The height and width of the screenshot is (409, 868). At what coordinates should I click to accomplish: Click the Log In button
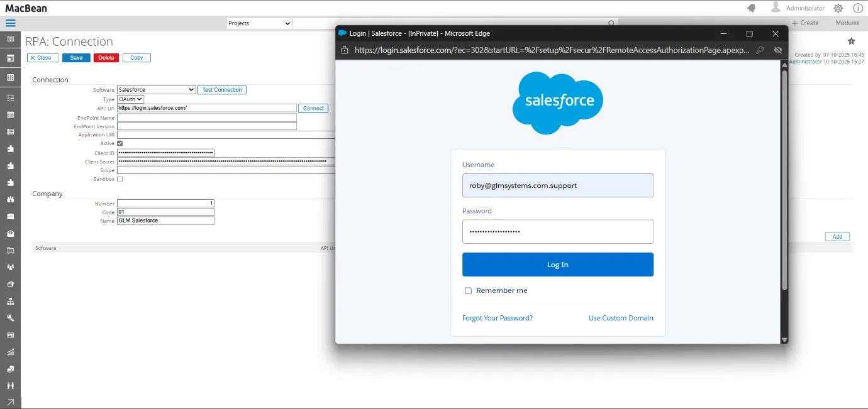[x=558, y=264]
